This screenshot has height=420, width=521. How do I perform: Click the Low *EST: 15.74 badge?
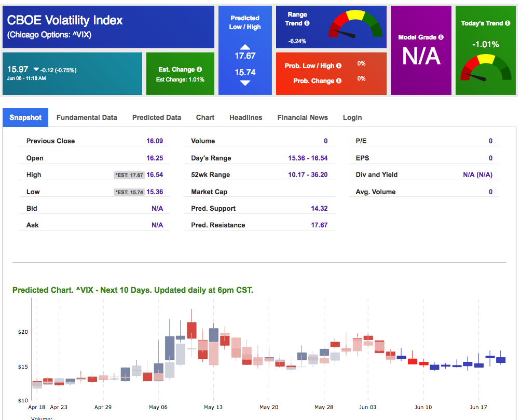point(129,192)
